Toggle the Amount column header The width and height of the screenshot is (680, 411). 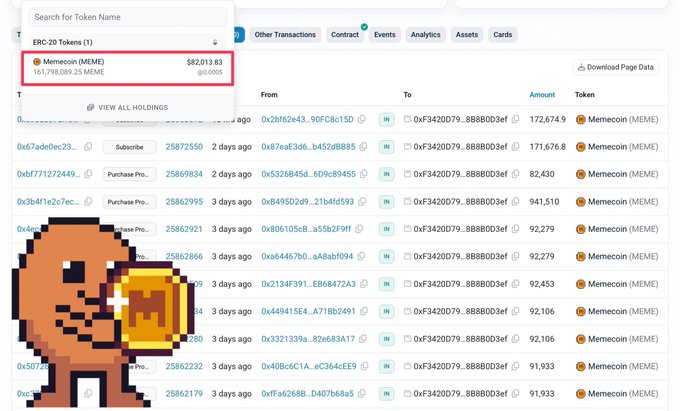tap(542, 95)
